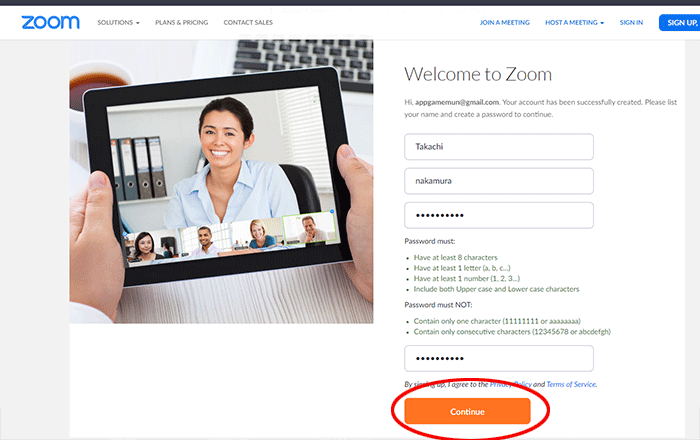Click the 'Have at least 1 letter' rule

tap(462, 268)
